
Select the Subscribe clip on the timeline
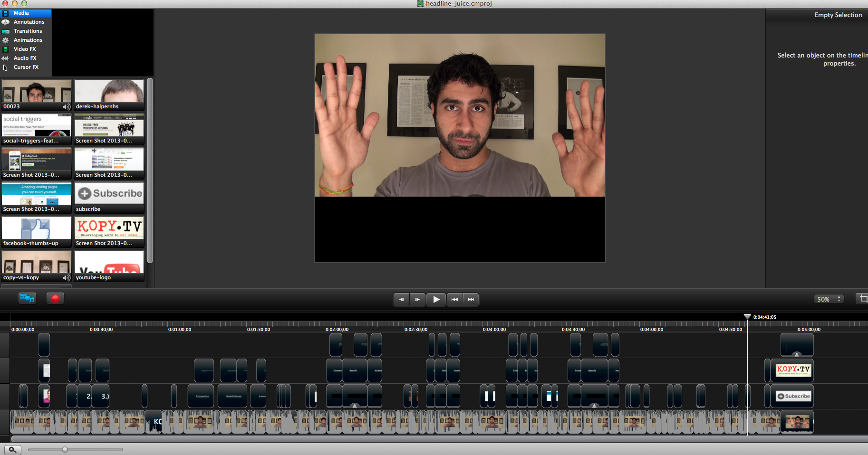(x=793, y=396)
